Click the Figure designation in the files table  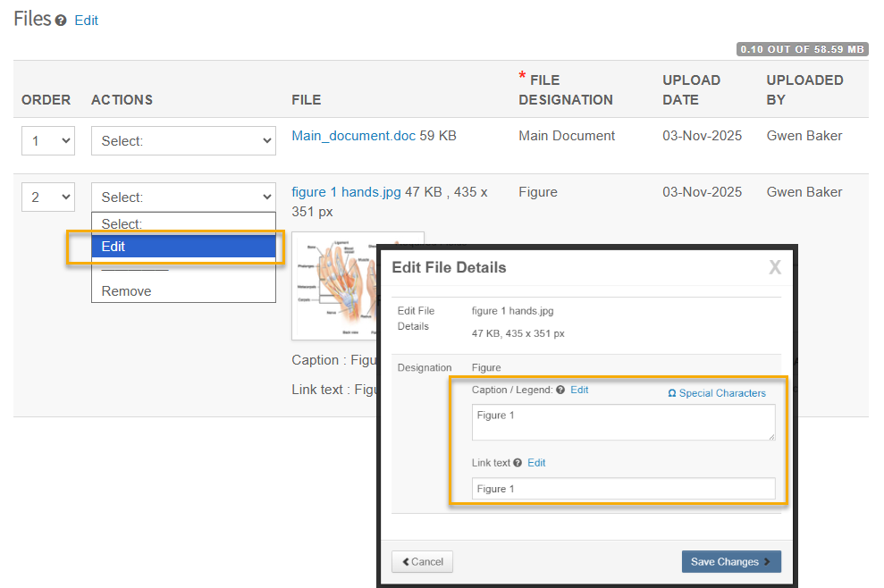(x=538, y=192)
